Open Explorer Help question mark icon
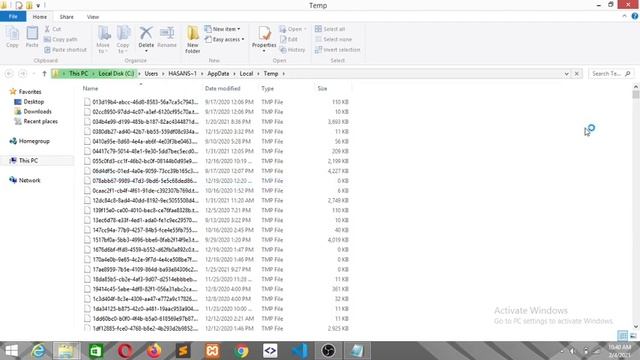Viewport: 640px width, 360px height. (x=635, y=16)
